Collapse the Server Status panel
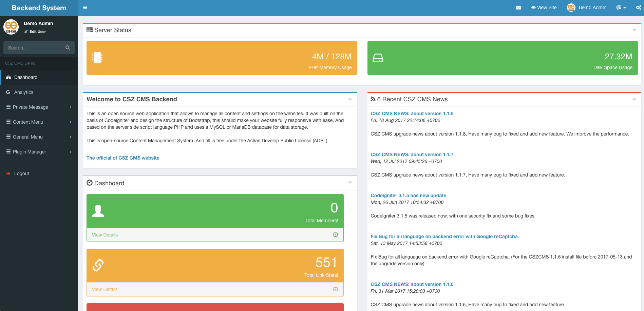Viewport: 644px width, 311px height. tap(634, 30)
